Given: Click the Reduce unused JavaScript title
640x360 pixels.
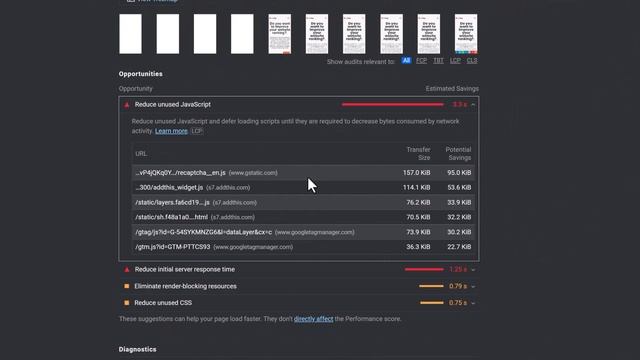Looking at the screenshot, I should pos(173,104).
